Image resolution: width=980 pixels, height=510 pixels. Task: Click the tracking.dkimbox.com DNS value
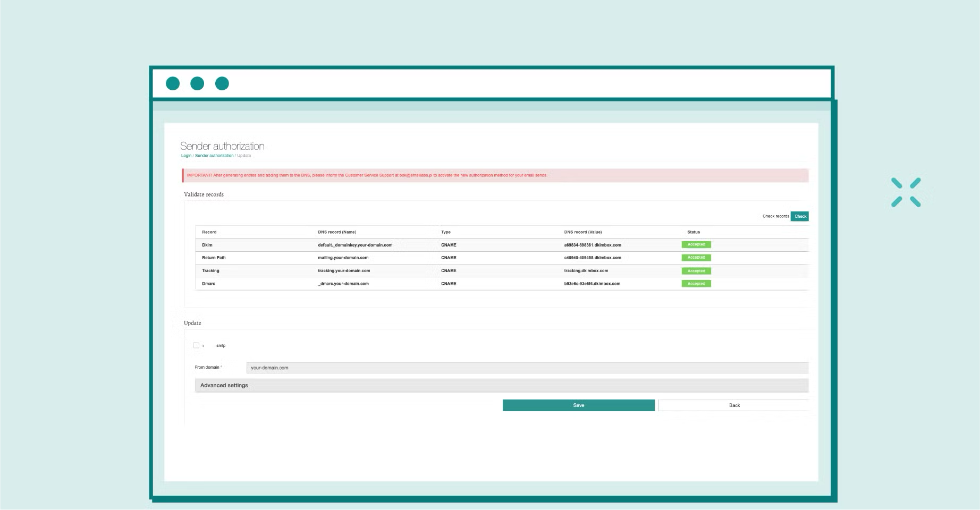click(586, 271)
